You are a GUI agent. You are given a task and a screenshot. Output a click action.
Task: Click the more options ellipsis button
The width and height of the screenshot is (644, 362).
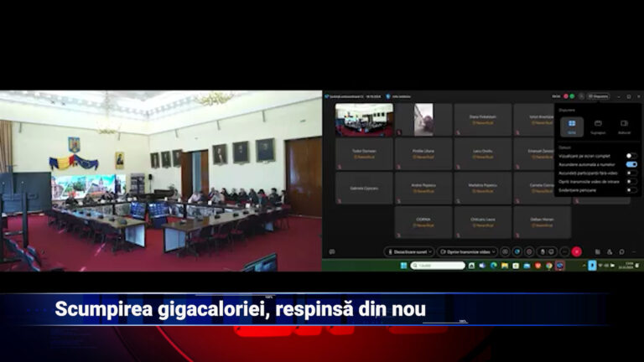(x=563, y=251)
